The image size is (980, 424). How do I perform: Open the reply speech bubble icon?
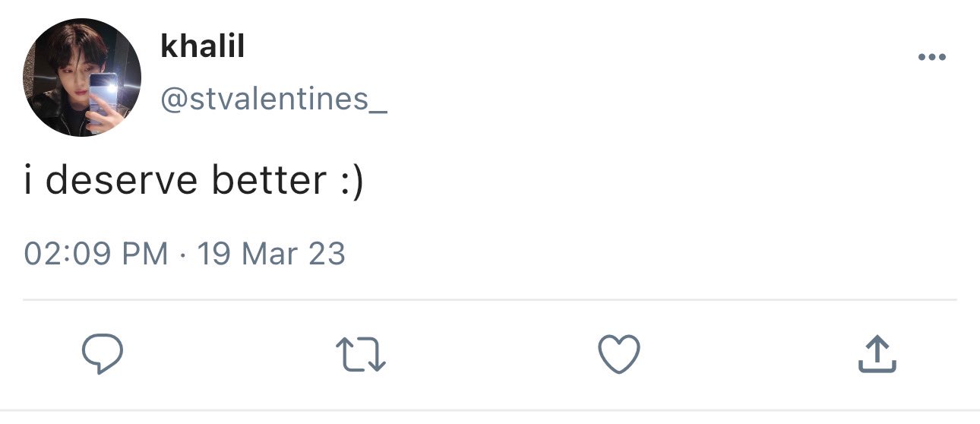(103, 355)
